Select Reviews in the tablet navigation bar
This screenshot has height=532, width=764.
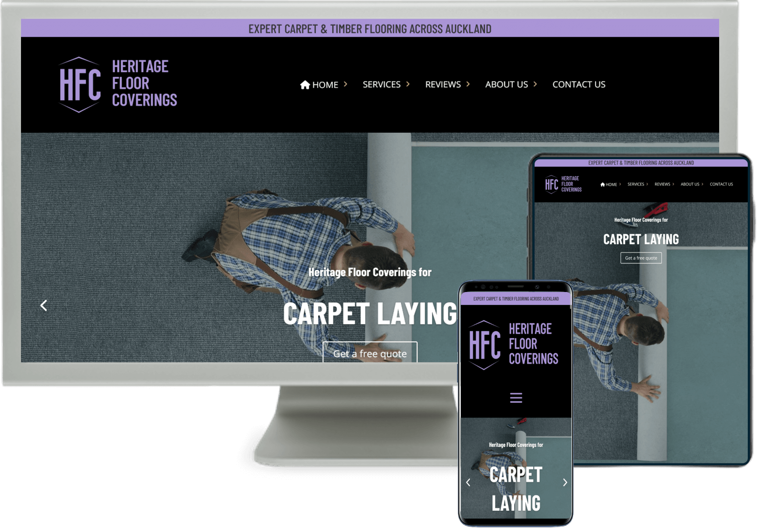[x=662, y=184]
